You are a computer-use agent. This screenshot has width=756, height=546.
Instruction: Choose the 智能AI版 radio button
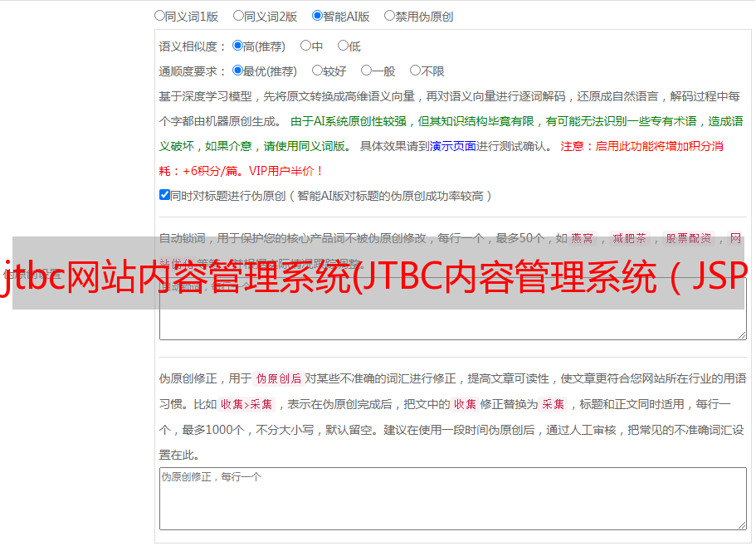pos(317,16)
